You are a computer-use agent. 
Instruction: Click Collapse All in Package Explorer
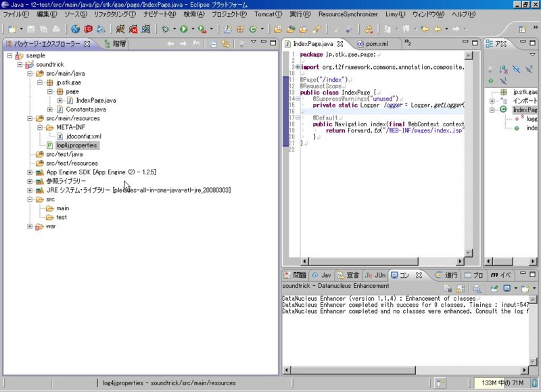pos(213,44)
